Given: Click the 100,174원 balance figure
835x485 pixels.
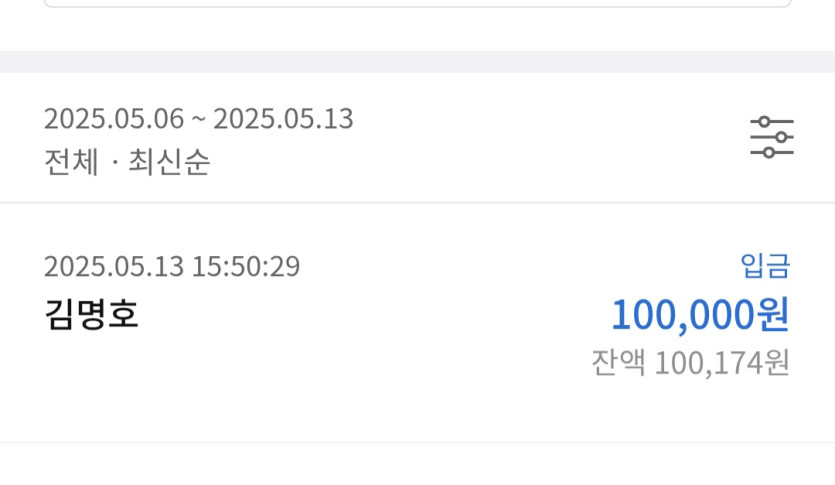Looking at the screenshot, I should coord(722,363).
